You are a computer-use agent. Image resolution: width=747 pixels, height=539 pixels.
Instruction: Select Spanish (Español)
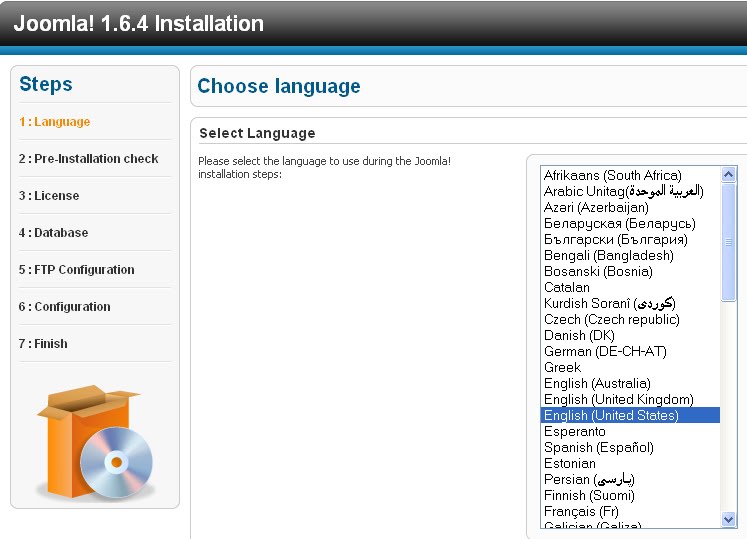(630, 447)
